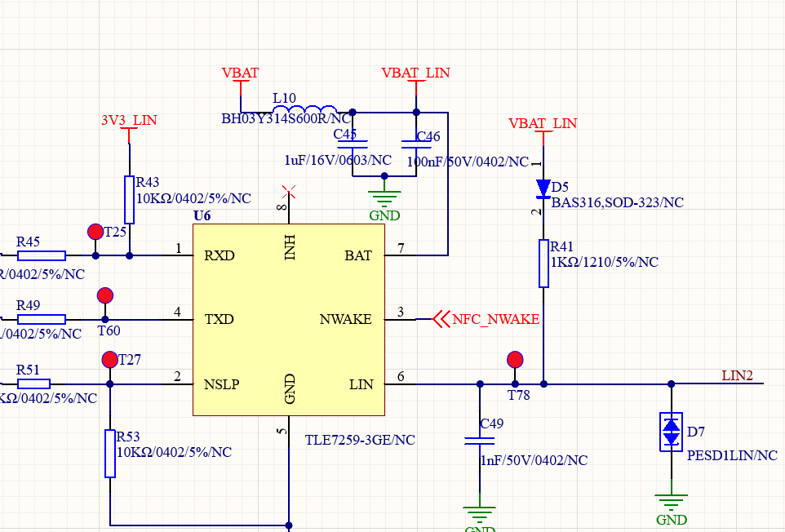Select the T78 test point on LIN

tap(514, 359)
